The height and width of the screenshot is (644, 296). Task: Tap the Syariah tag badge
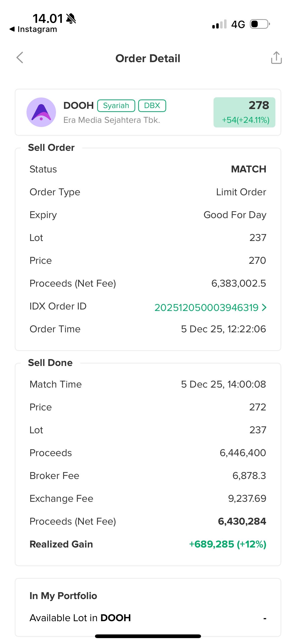click(116, 106)
